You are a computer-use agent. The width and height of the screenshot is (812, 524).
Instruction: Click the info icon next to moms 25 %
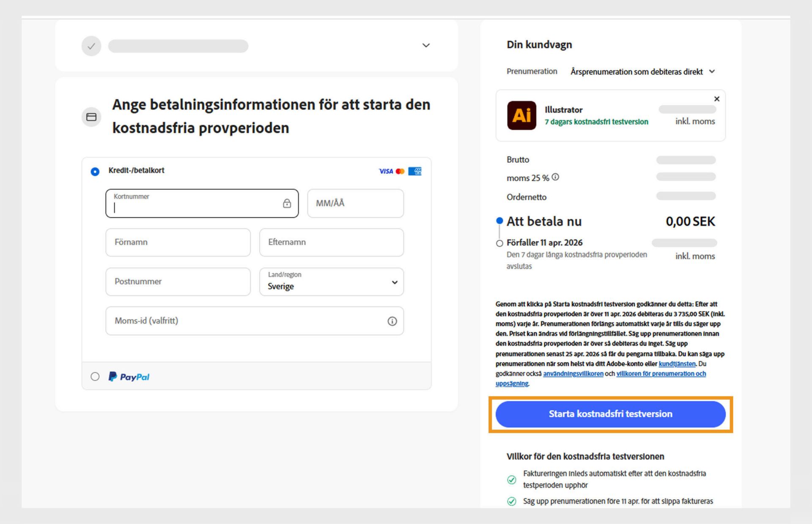(x=555, y=177)
